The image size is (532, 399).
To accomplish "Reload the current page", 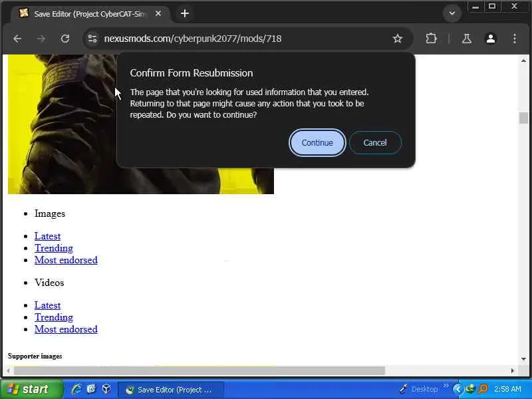I will click(65, 39).
